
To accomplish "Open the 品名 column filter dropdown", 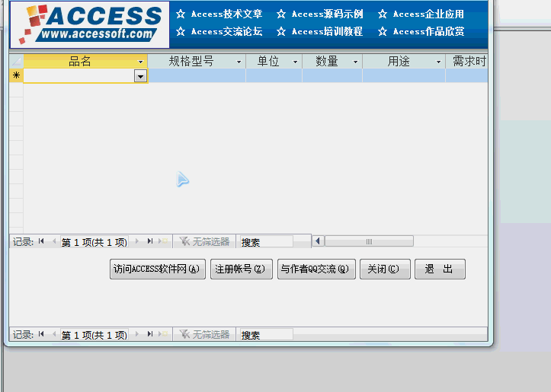I will click(x=140, y=62).
